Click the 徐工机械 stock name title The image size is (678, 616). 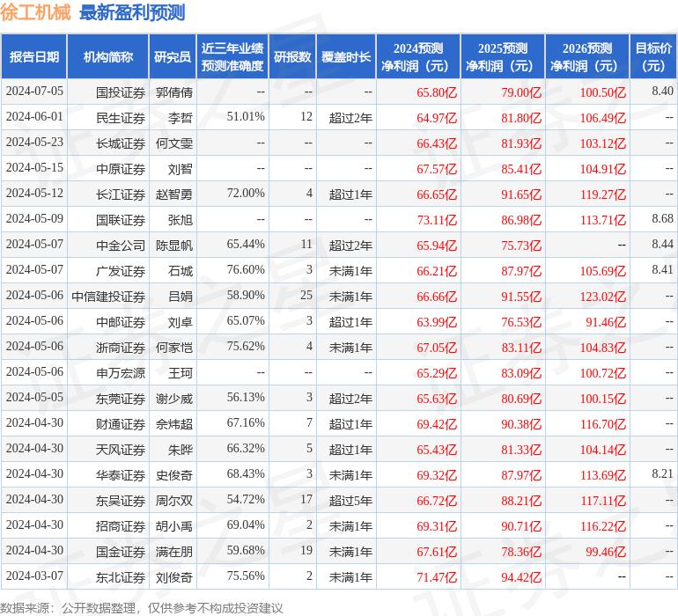coord(36,12)
